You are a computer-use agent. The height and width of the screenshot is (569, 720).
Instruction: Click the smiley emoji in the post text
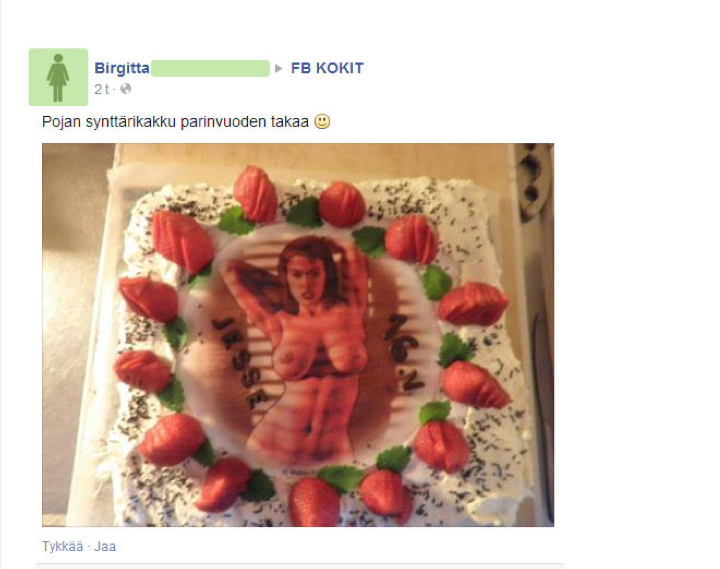click(322, 122)
